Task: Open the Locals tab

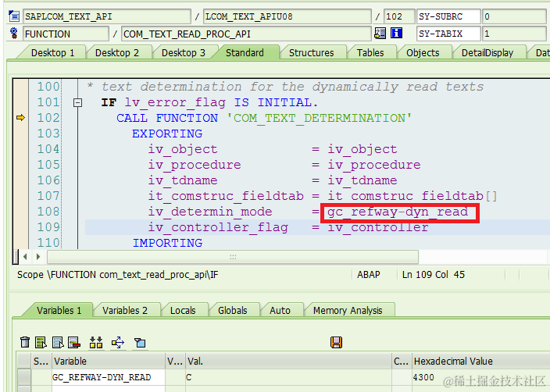Action: 182,310
